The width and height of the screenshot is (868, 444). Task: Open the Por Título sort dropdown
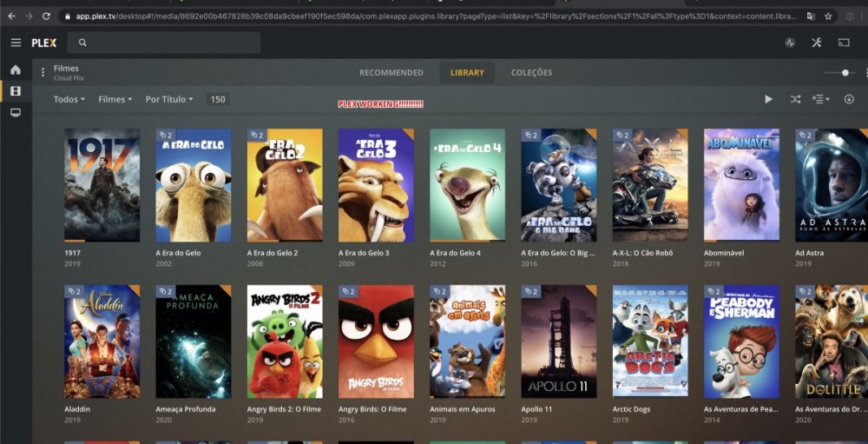click(169, 99)
